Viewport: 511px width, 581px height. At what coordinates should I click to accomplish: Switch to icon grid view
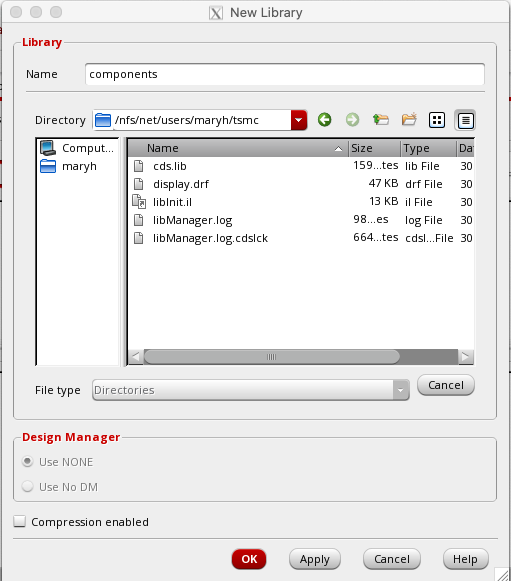coord(437,120)
